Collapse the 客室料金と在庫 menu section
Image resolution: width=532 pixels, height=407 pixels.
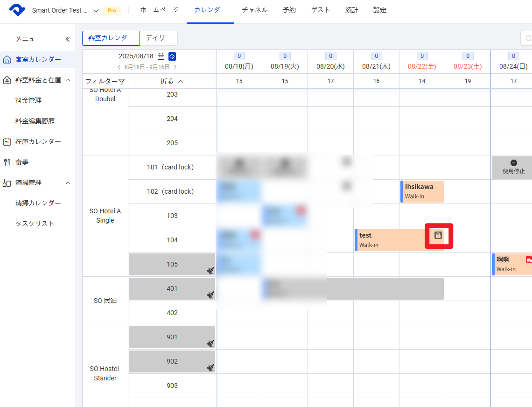pyautogui.click(x=68, y=80)
